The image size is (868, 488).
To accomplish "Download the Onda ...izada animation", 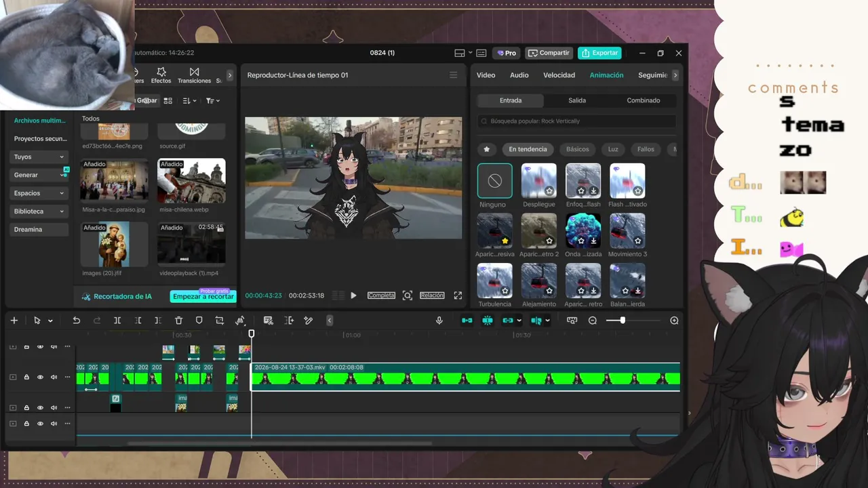I will pos(593,241).
